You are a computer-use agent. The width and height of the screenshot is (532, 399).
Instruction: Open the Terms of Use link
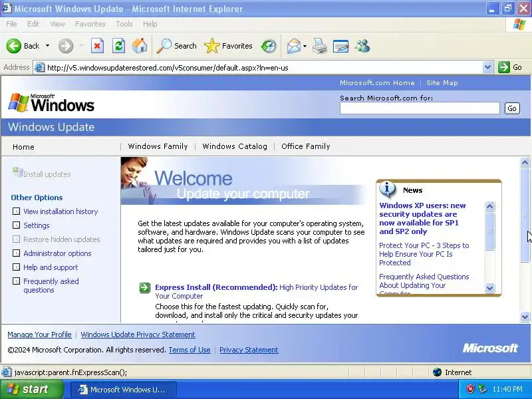click(190, 350)
